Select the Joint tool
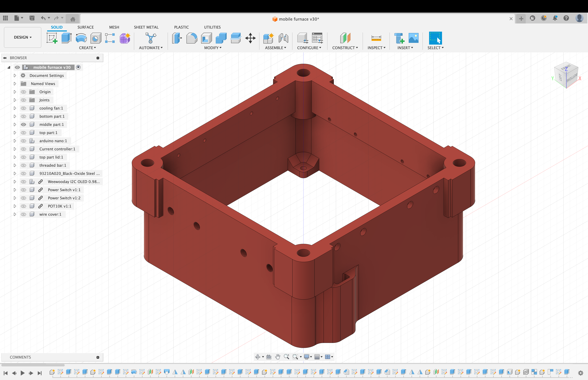Viewport: 588px width, 380px height. click(283, 38)
